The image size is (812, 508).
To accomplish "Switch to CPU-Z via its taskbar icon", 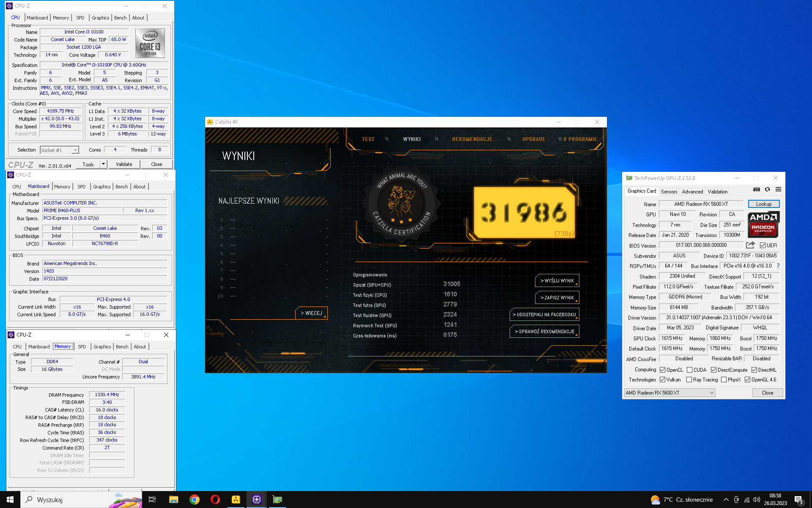I will 256,500.
